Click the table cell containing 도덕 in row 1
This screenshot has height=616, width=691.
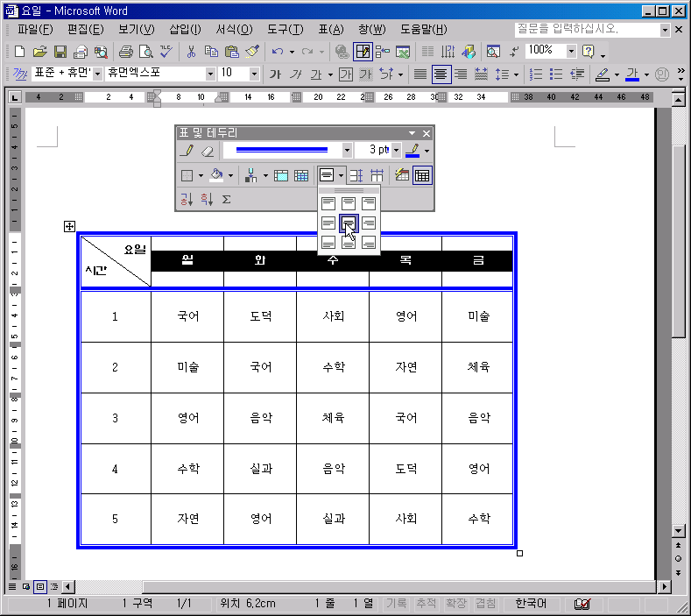click(x=260, y=316)
